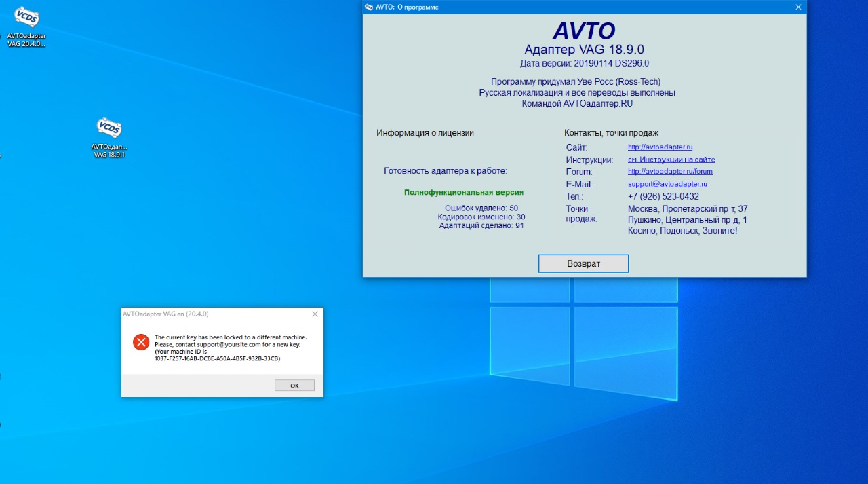The image size is (868, 484).
Task: Confirm the error dialog with OK
Action: (294, 386)
